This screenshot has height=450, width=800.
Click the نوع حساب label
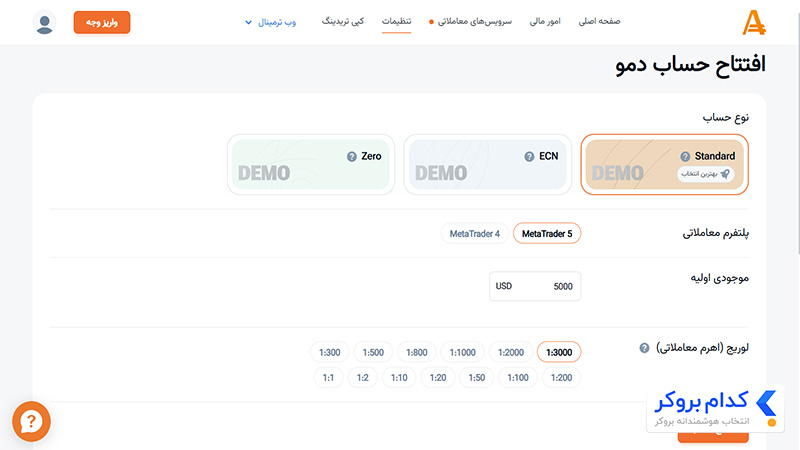[725, 117]
